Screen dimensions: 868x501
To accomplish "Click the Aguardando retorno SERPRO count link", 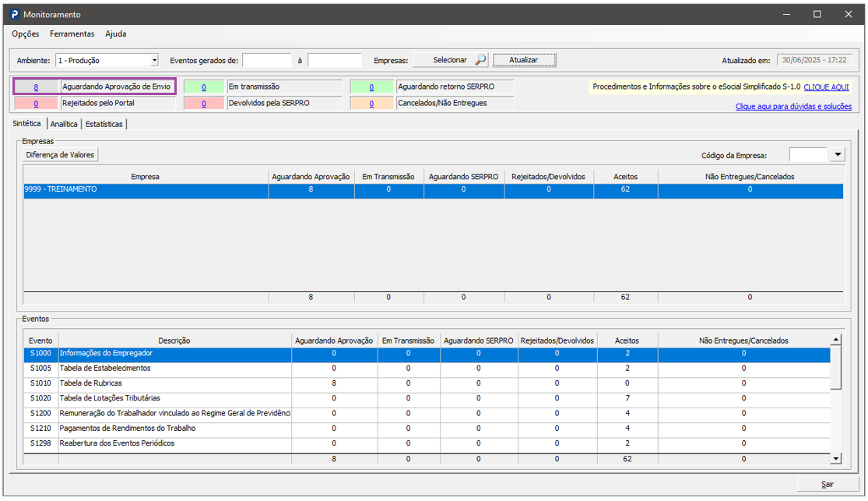I will click(x=371, y=87).
